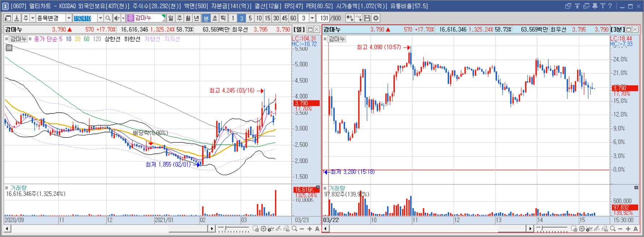Zoom out right chart with minus icon
The image size is (644, 237).
point(620,229)
